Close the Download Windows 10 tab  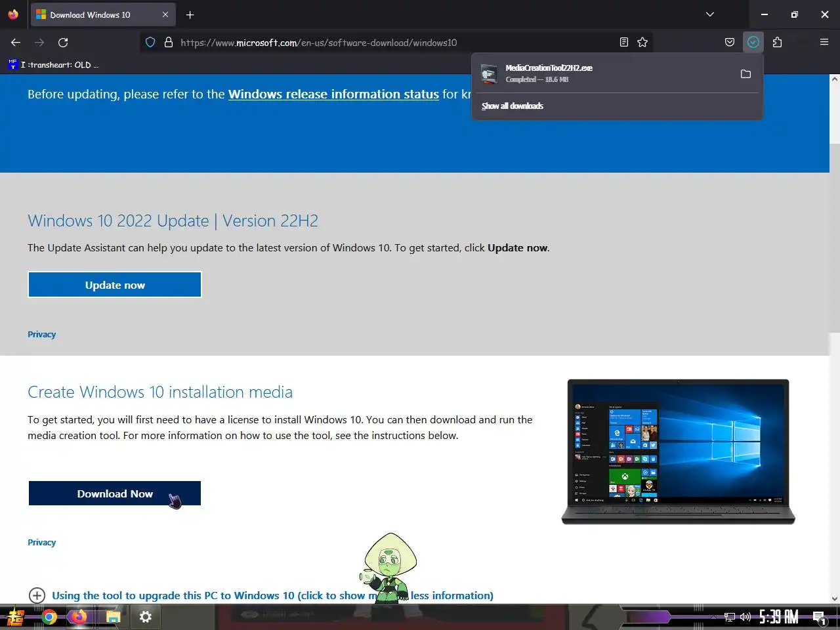pyautogui.click(x=165, y=14)
